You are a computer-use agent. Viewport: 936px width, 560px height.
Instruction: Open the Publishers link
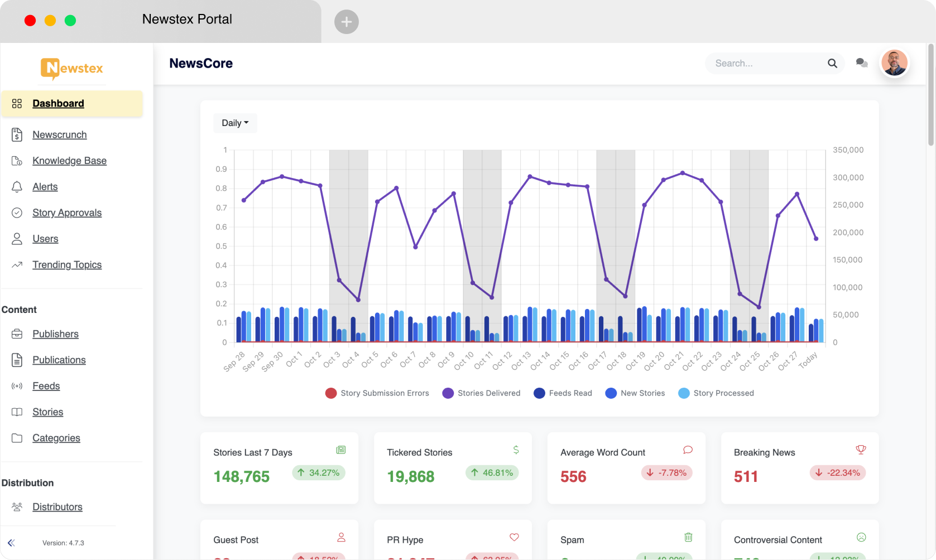(x=55, y=334)
